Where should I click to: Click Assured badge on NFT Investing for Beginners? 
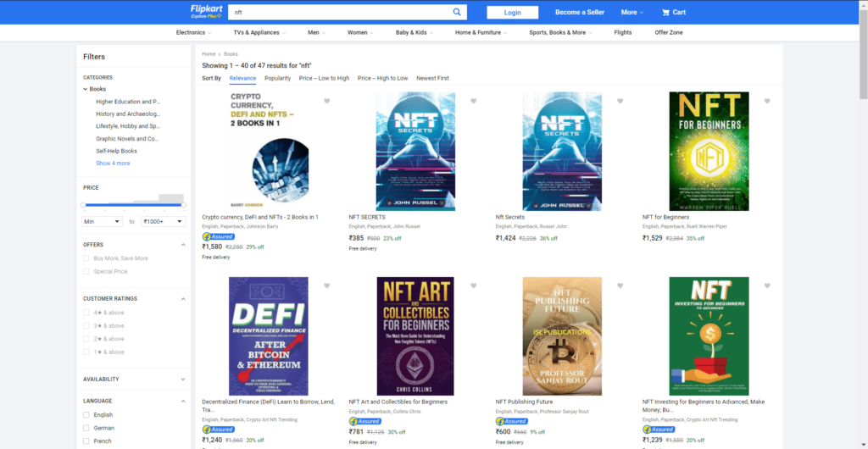(659, 430)
